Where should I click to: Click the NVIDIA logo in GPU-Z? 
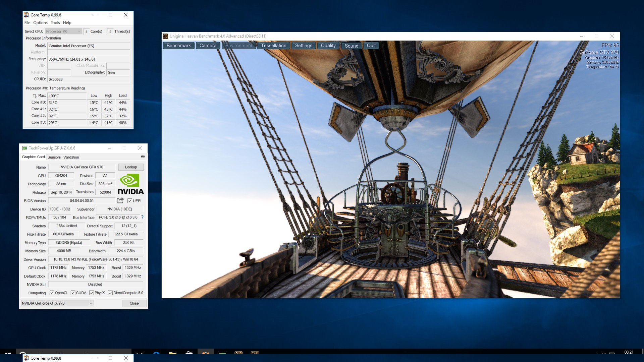click(x=131, y=184)
